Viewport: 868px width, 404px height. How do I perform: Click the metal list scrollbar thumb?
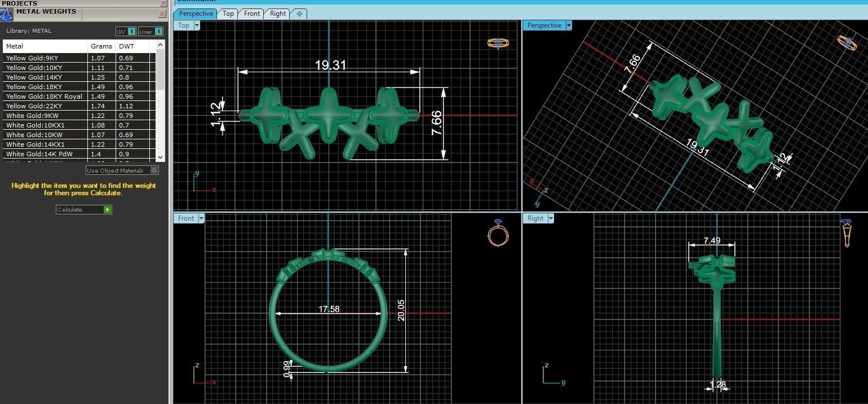coord(161,71)
